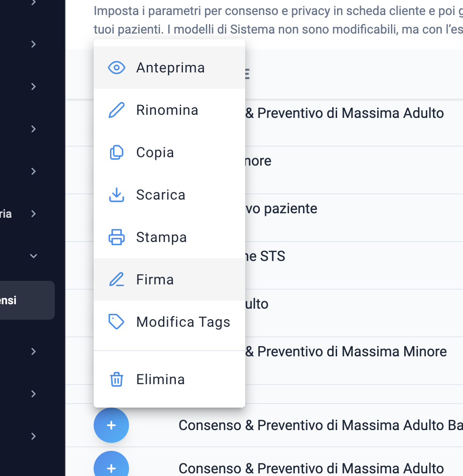Click the printer icon beside Stampa
Screen dimensions: 463x476
(116, 237)
